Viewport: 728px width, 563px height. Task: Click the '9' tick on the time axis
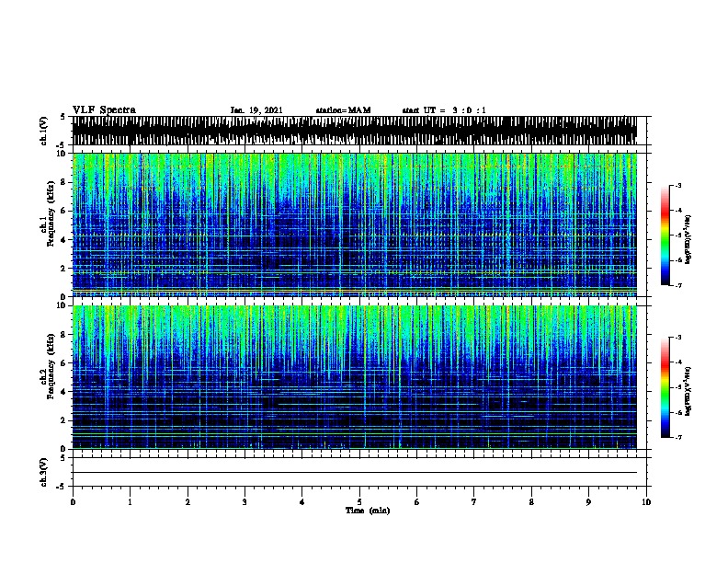click(588, 502)
